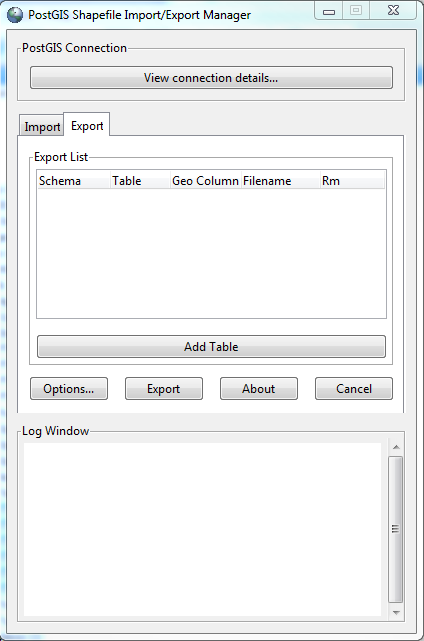Minimize the Import/Export Manager window
The height and width of the screenshot is (641, 424).
[x=329, y=11]
